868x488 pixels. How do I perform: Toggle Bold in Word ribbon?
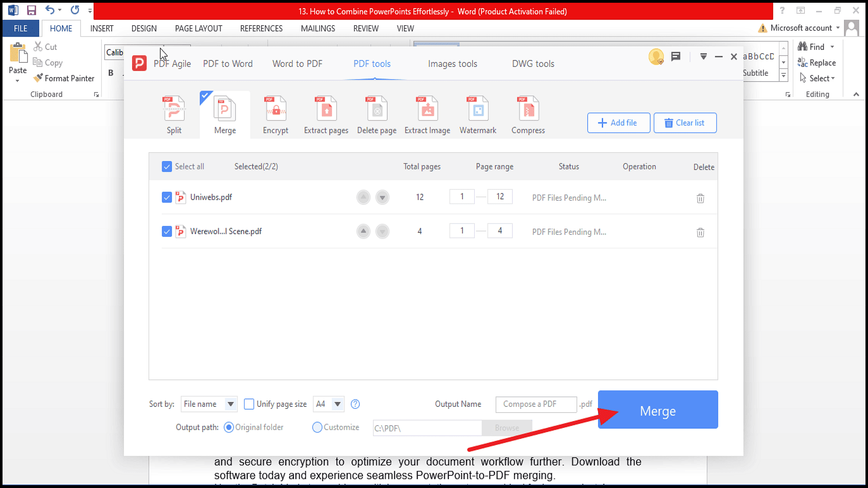tap(111, 73)
